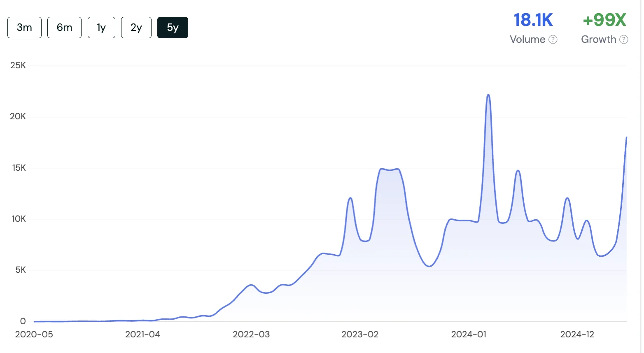This screenshot has width=644, height=353.
Task: Open the Growth help tooltip icon
Action: (x=625, y=39)
